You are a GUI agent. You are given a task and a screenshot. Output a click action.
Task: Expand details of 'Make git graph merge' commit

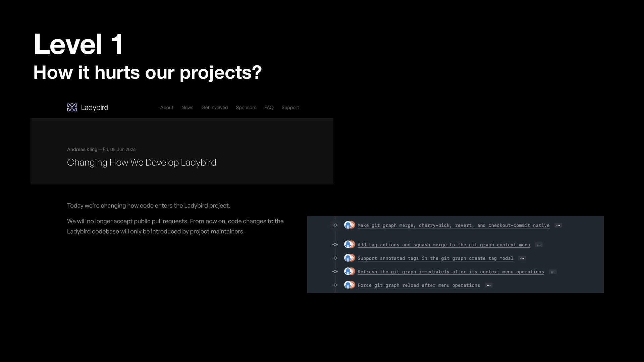click(x=558, y=225)
